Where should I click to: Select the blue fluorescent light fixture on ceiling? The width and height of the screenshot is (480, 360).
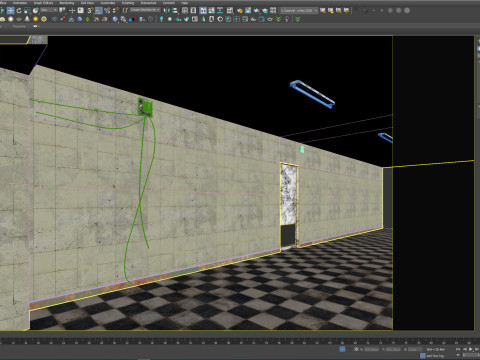point(312,94)
